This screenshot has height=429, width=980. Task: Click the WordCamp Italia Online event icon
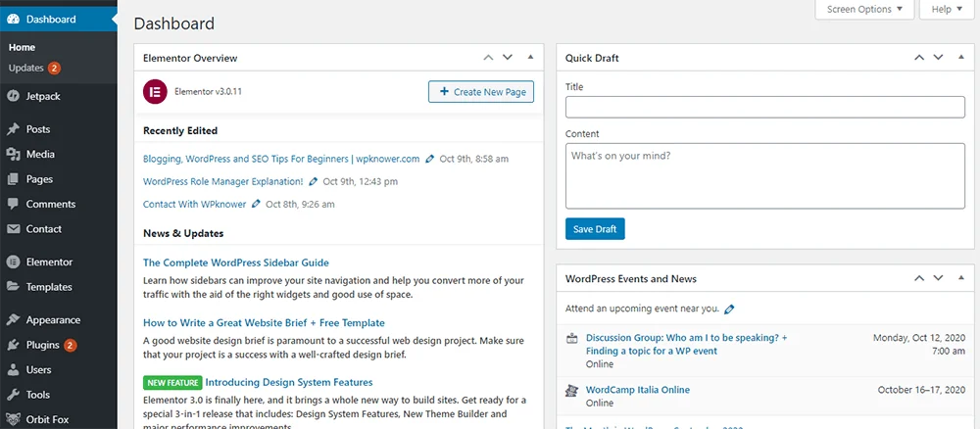click(571, 390)
